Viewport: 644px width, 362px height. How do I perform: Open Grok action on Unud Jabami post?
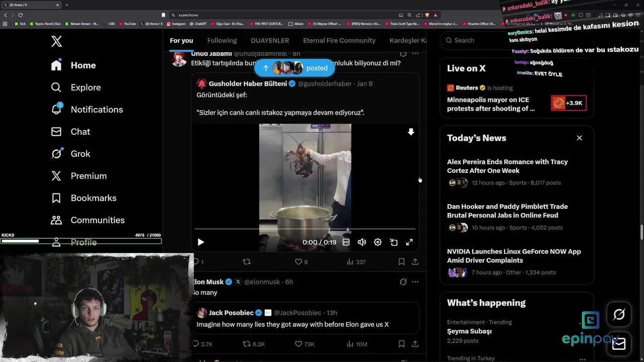click(x=403, y=53)
